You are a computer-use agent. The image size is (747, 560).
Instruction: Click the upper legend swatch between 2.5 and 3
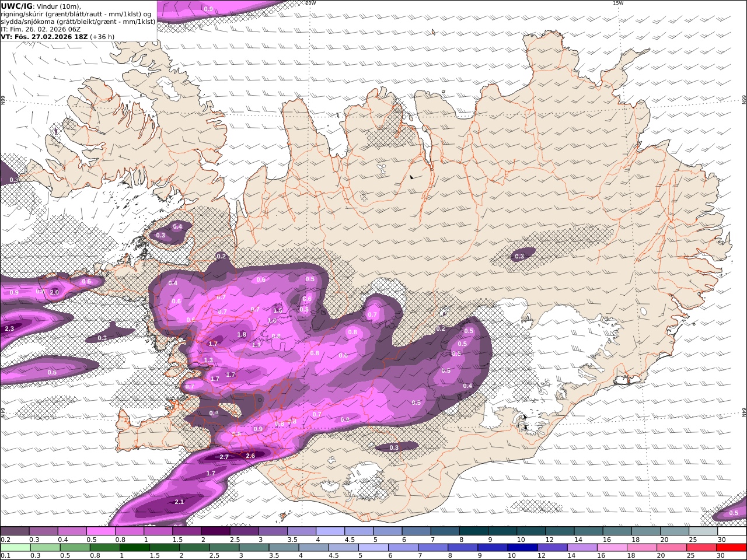pos(244,531)
